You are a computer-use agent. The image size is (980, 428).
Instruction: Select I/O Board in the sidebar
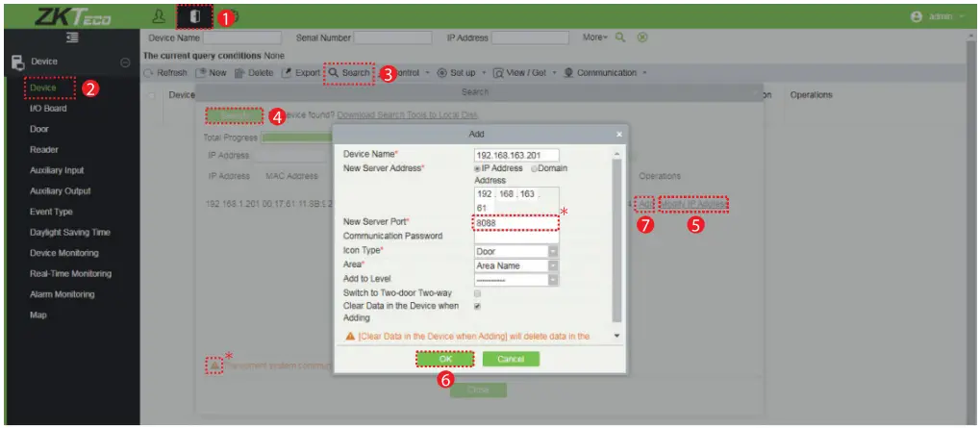[x=48, y=109]
